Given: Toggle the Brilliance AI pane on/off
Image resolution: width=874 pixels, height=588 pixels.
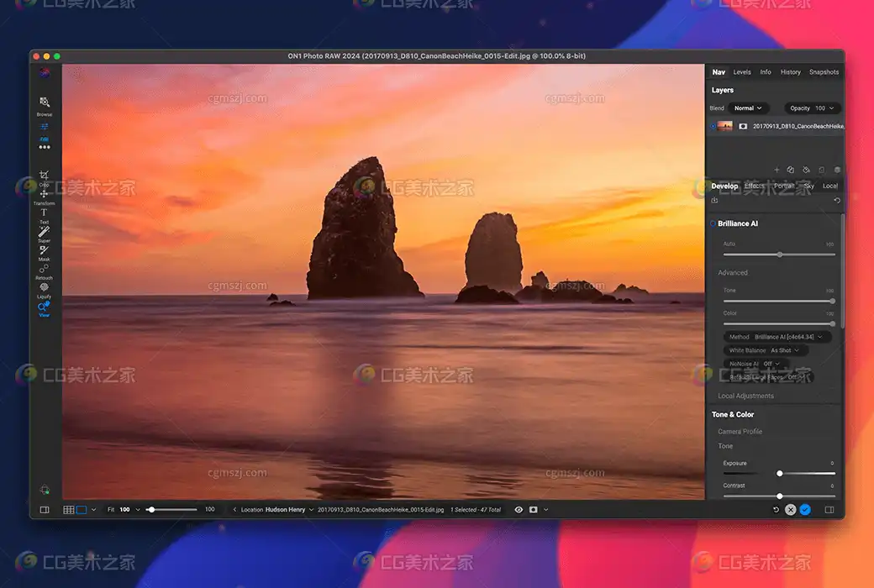Looking at the screenshot, I should 713,224.
